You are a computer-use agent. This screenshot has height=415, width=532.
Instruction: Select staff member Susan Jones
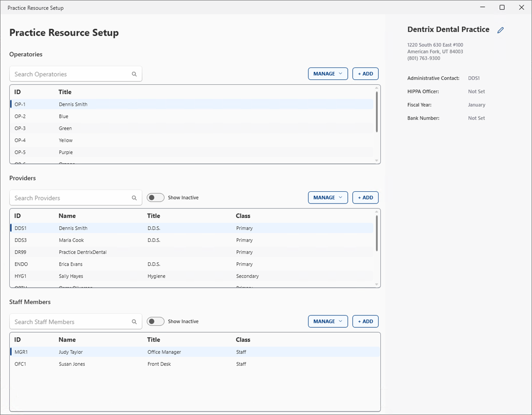coord(72,364)
